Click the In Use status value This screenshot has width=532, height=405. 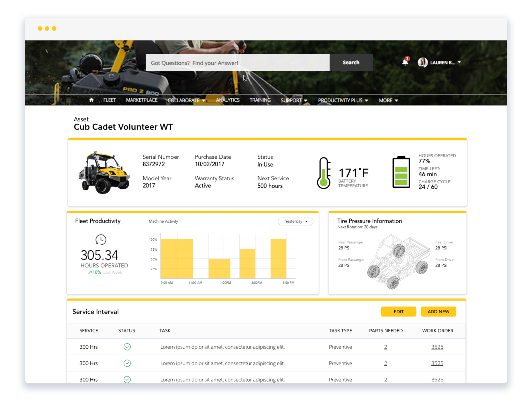265,164
